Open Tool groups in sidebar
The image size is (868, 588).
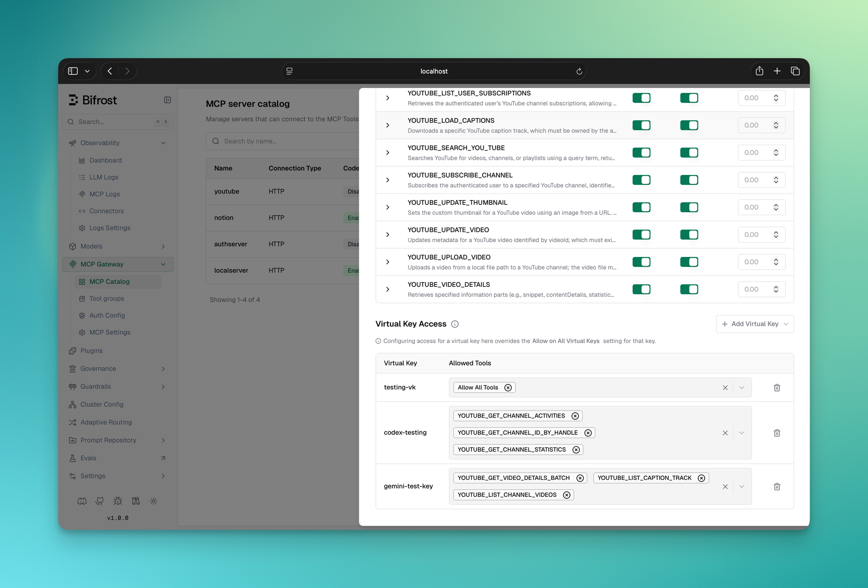click(107, 299)
